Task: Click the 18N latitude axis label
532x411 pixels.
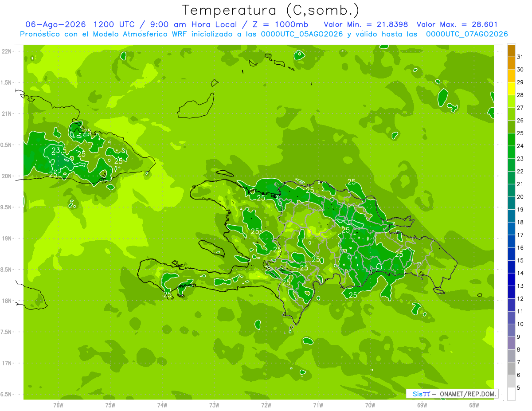Action: pos(8,301)
